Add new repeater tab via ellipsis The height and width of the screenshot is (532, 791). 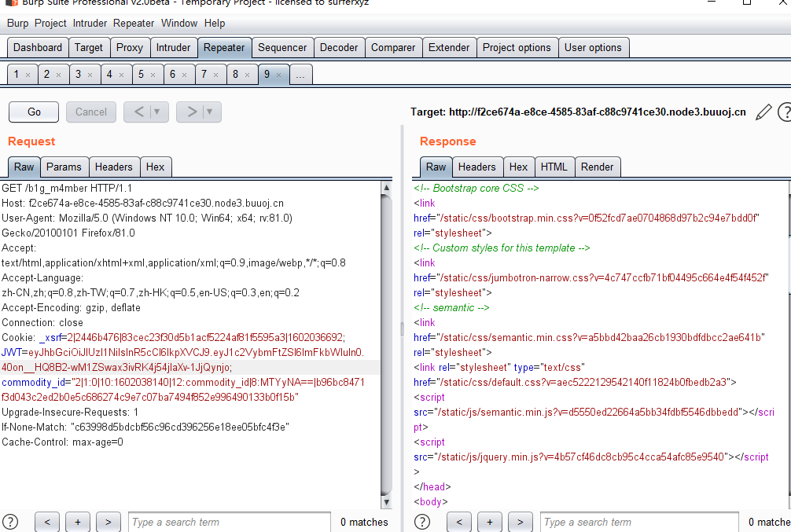pos(300,75)
